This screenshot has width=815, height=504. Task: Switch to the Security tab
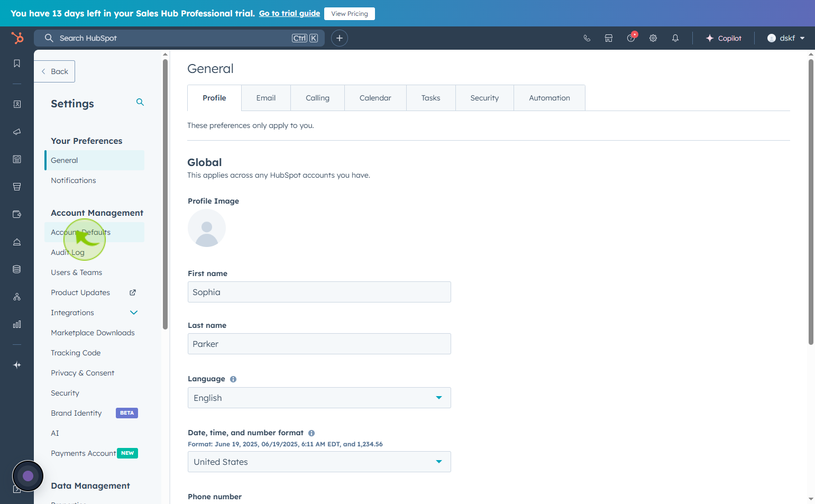point(484,98)
